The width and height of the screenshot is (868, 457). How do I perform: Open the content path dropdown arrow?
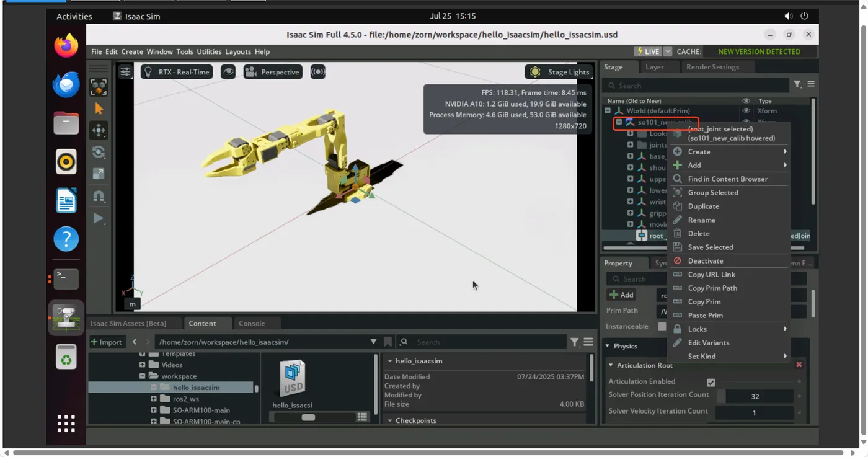373,342
